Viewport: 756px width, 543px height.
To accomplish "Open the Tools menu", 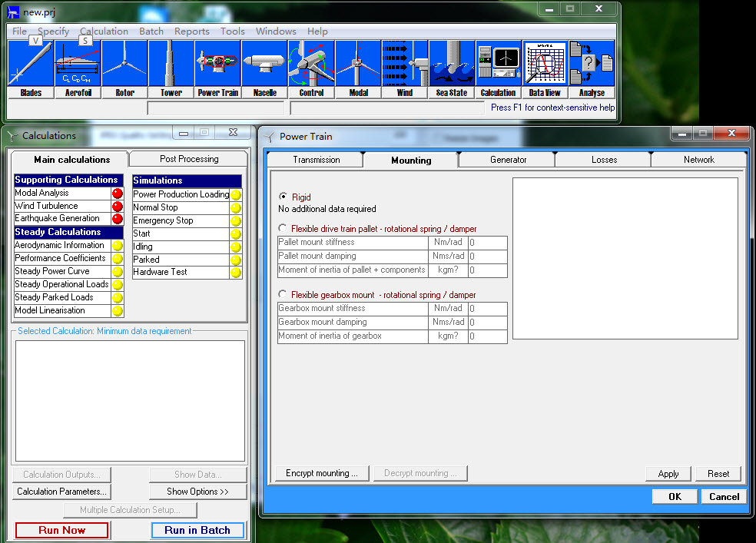I will click(x=232, y=31).
